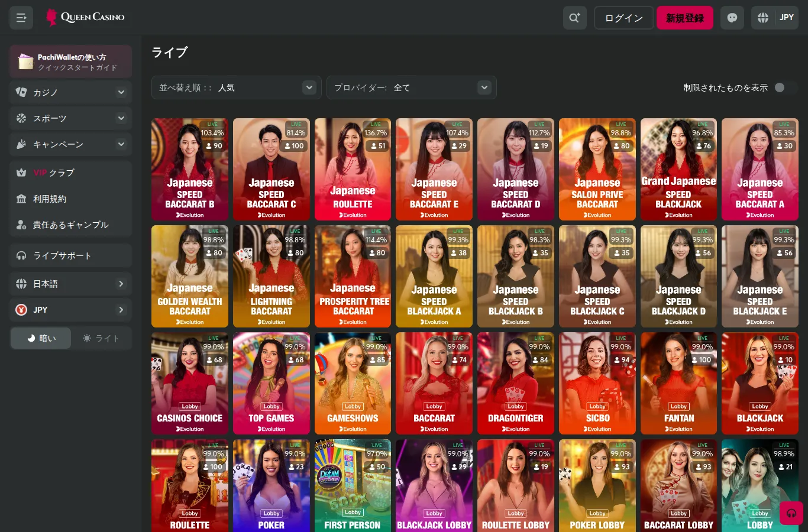808x532 pixels.
Task: Click the globe icon beside JPY in header
Action: (763, 18)
